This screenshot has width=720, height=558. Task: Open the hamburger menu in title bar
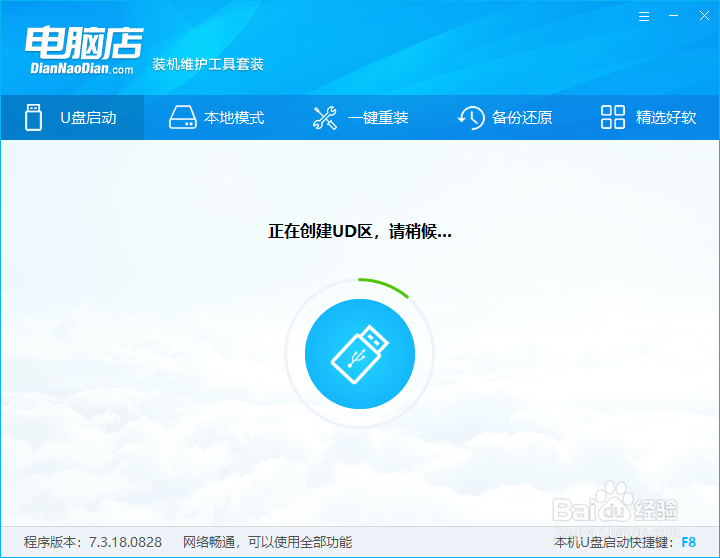(x=644, y=17)
